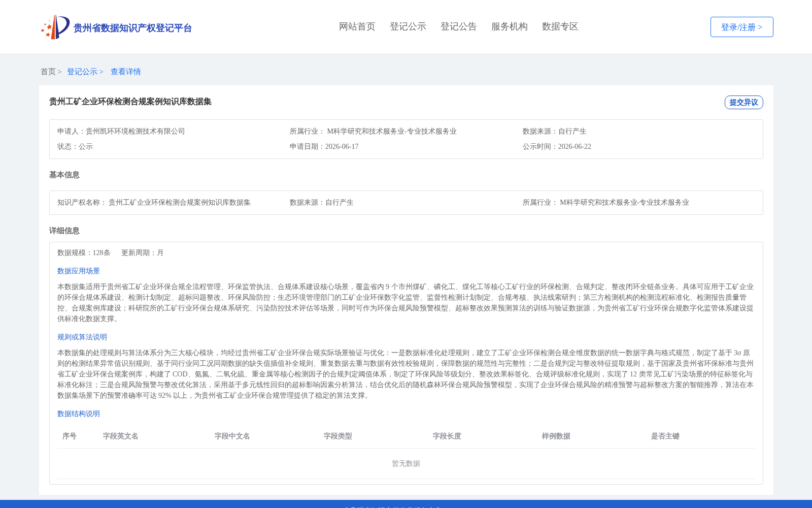Click 数据规模:128条 text

point(84,252)
